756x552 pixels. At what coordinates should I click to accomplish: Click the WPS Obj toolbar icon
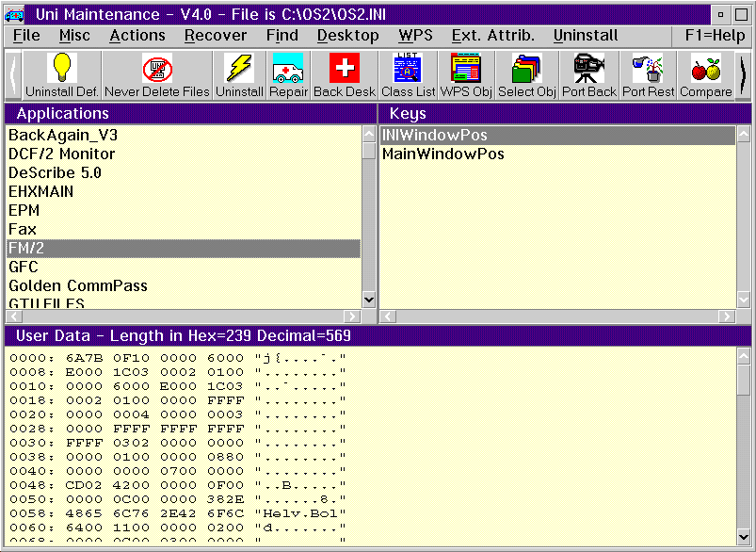click(466, 74)
